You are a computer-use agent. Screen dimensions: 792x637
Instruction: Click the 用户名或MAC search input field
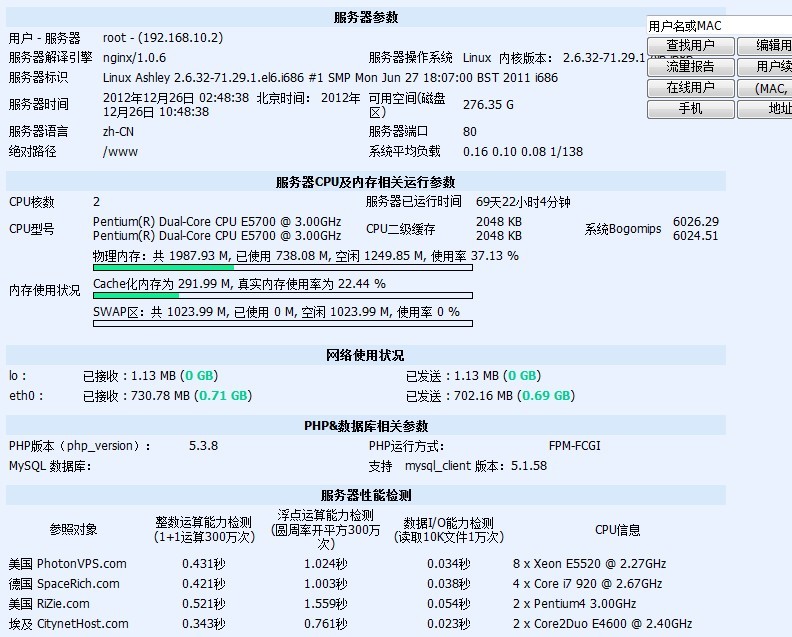pos(718,26)
